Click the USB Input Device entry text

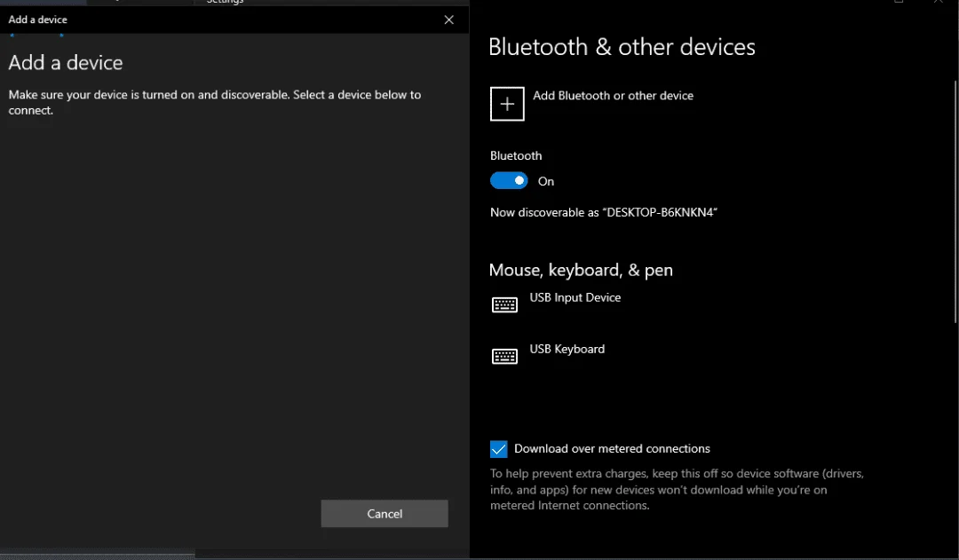575,297
